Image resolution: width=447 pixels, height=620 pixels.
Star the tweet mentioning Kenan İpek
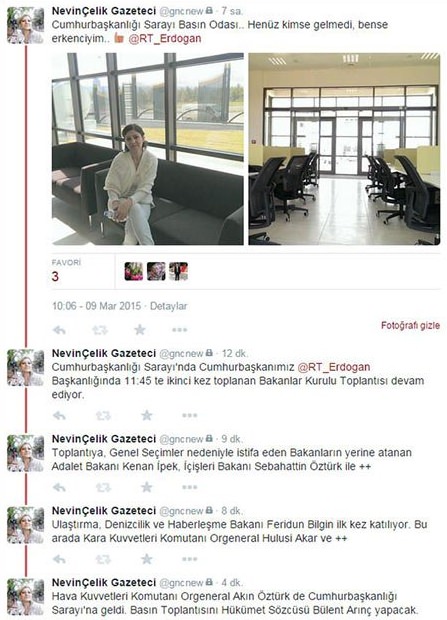coord(147,487)
